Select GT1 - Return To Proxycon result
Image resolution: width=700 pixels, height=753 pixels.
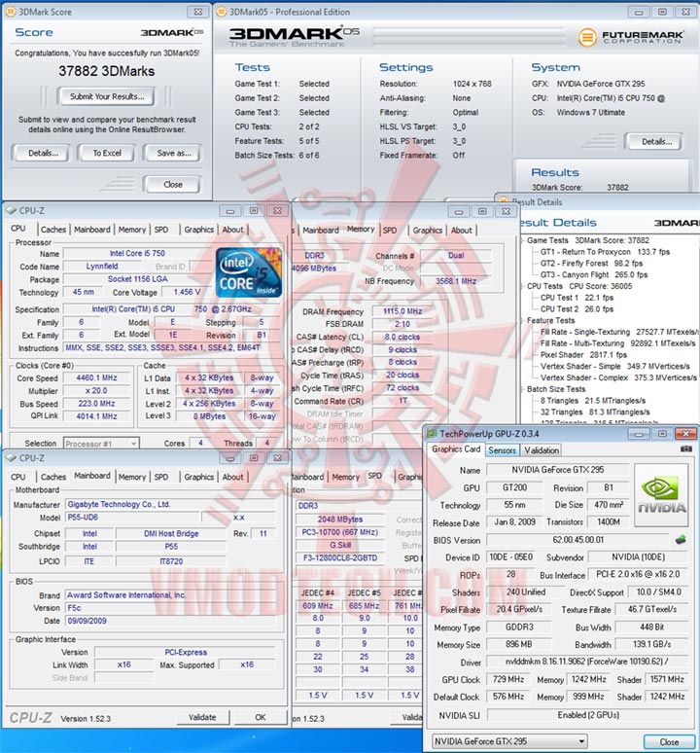(x=605, y=252)
